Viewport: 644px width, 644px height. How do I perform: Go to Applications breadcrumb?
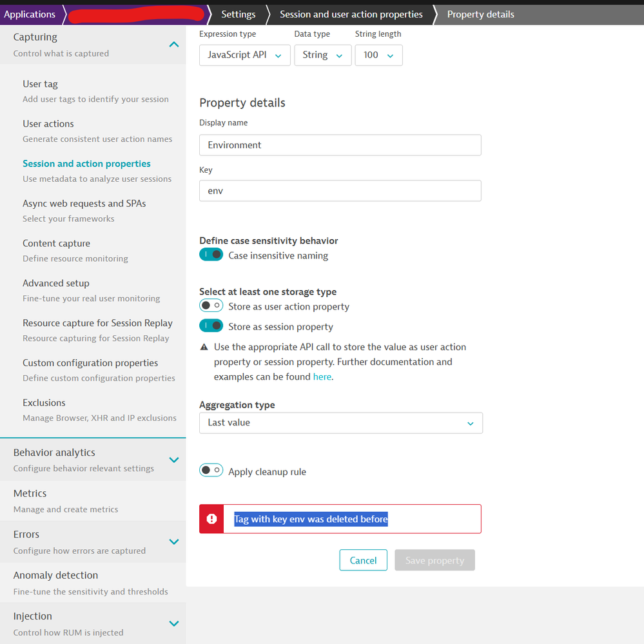tap(30, 14)
